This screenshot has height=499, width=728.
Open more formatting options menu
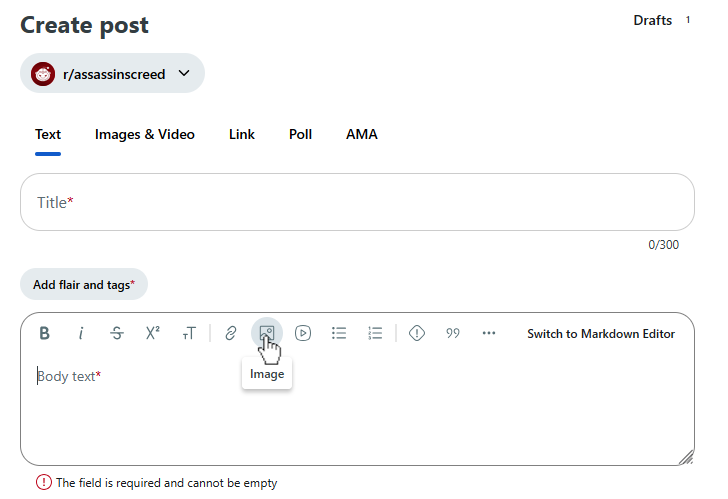point(489,334)
